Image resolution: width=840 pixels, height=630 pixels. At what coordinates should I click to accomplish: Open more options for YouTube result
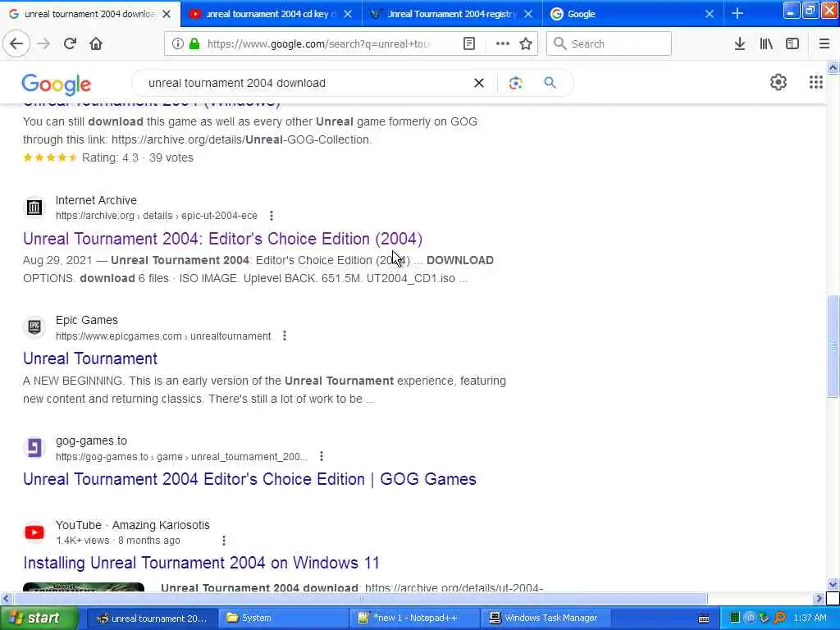pyautogui.click(x=224, y=541)
